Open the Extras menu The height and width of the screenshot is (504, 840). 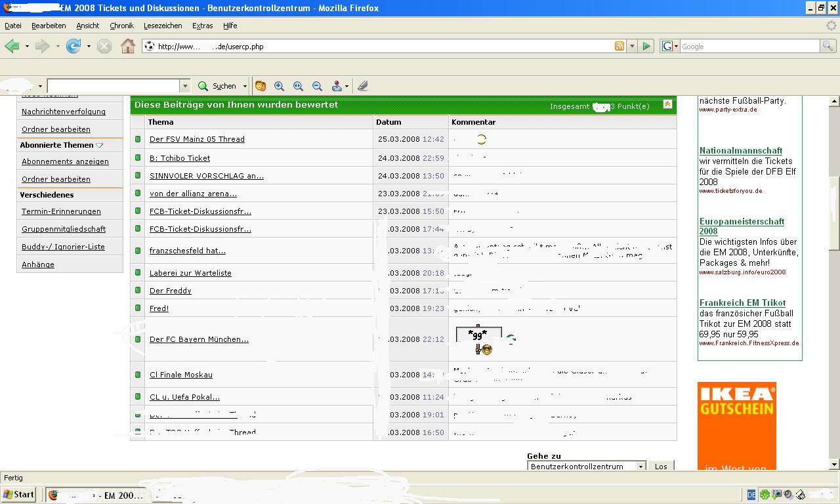(202, 26)
